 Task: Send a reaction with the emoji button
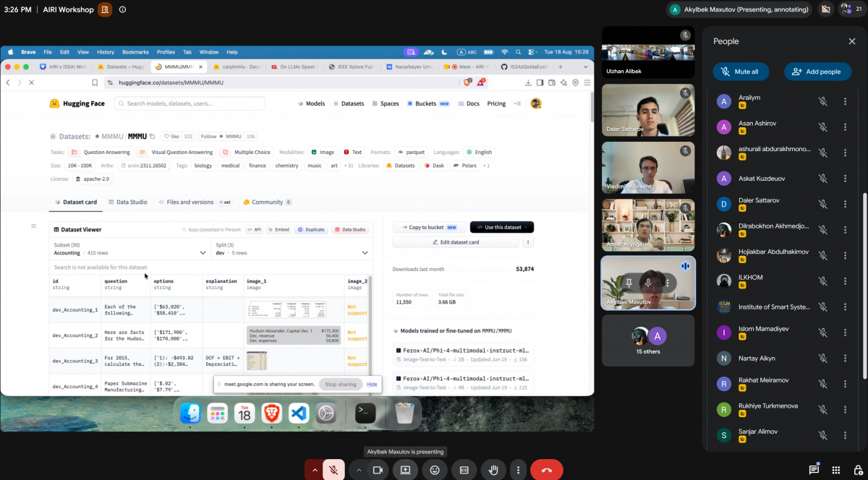click(x=435, y=470)
